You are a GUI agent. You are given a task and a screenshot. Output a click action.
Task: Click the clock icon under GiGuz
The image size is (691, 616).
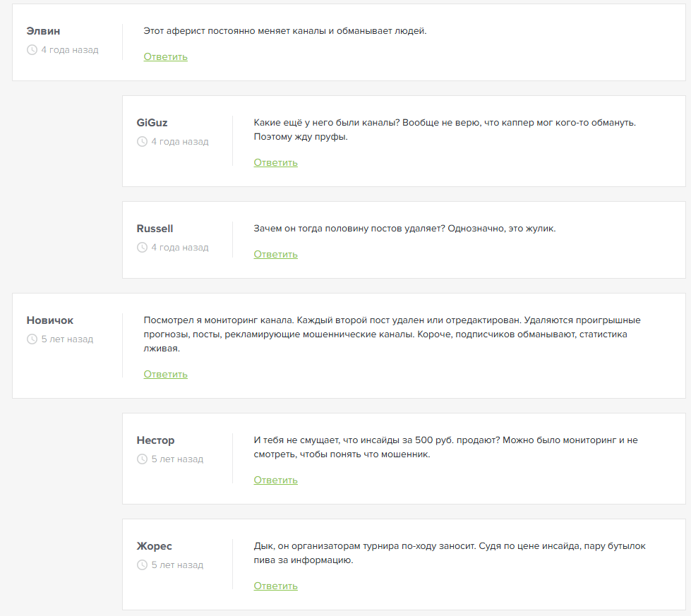(x=142, y=141)
